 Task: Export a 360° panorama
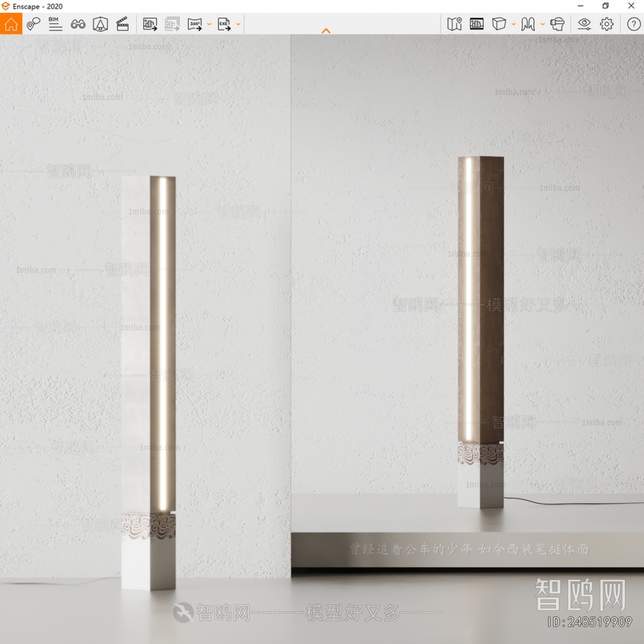(x=195, y=24)
